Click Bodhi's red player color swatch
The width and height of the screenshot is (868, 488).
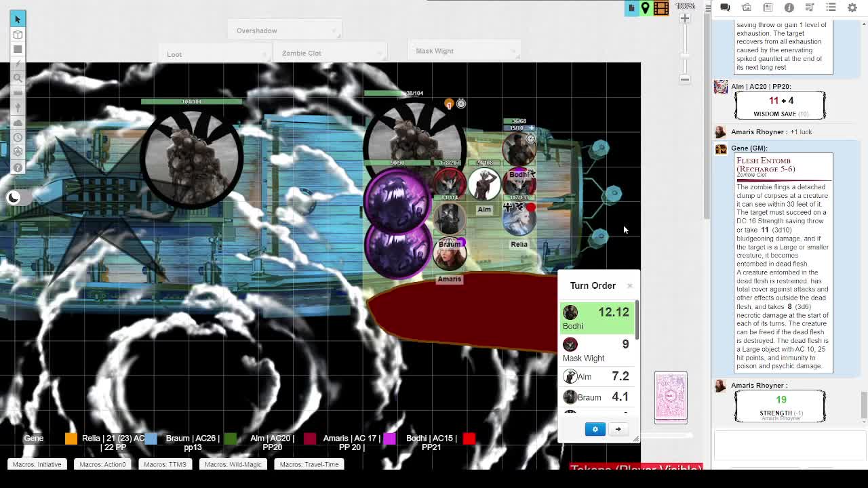469,439
